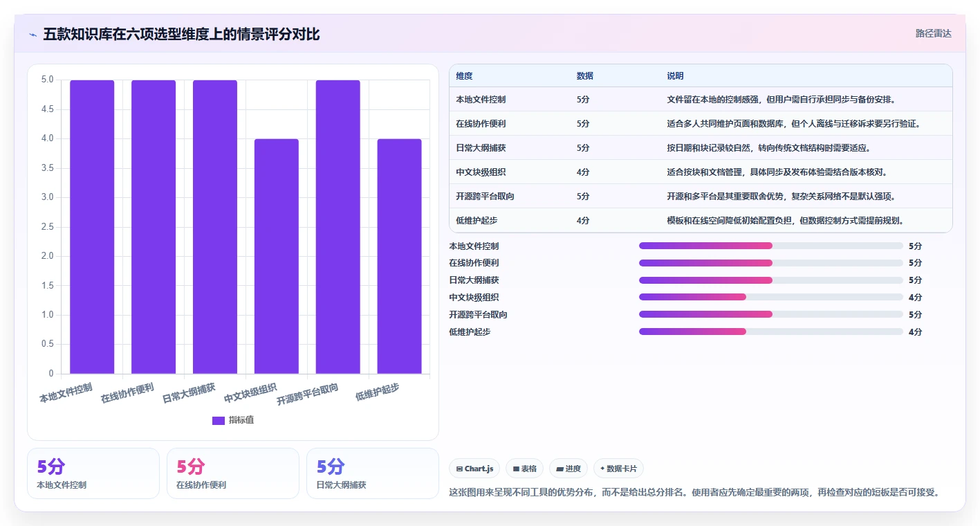This screenshot has width=980, height=526.
Task: Click the 开源跨平台取向 axis label under chart
Action: [x=307, y=394]
